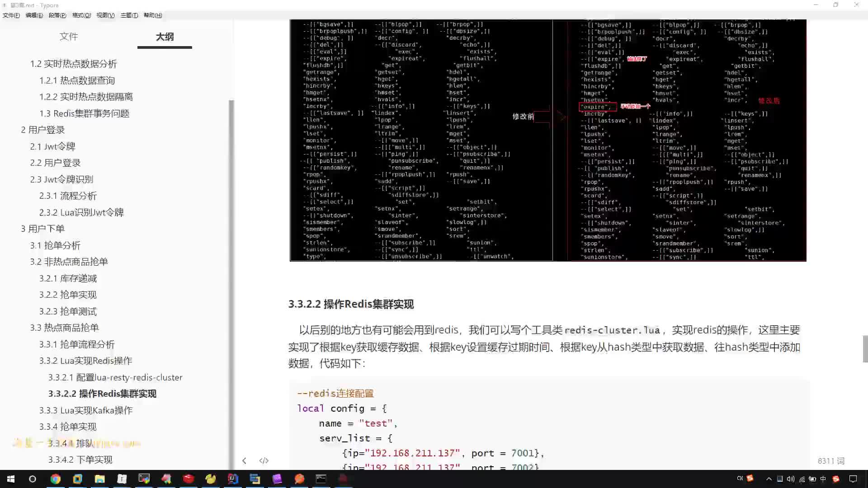The image size is (868, 488).
Task: Jump to outline item 3.3.4.2 下单实现
Action: point(80,460)
